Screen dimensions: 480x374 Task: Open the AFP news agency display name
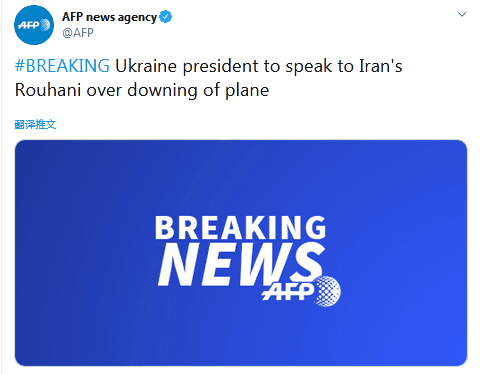(x=109, y=17)
